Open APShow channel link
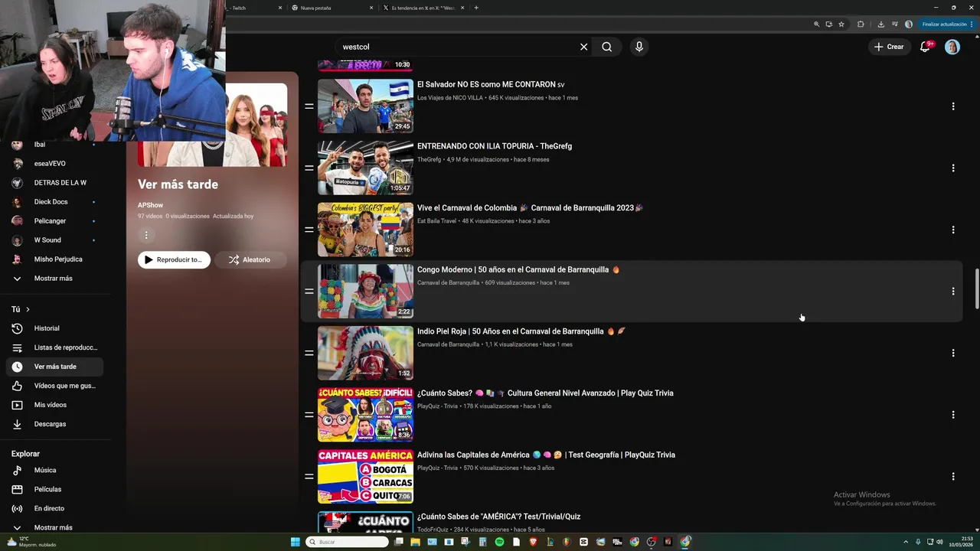The height and width of the screenshot is (551, 980). click(x=151, y=205)
